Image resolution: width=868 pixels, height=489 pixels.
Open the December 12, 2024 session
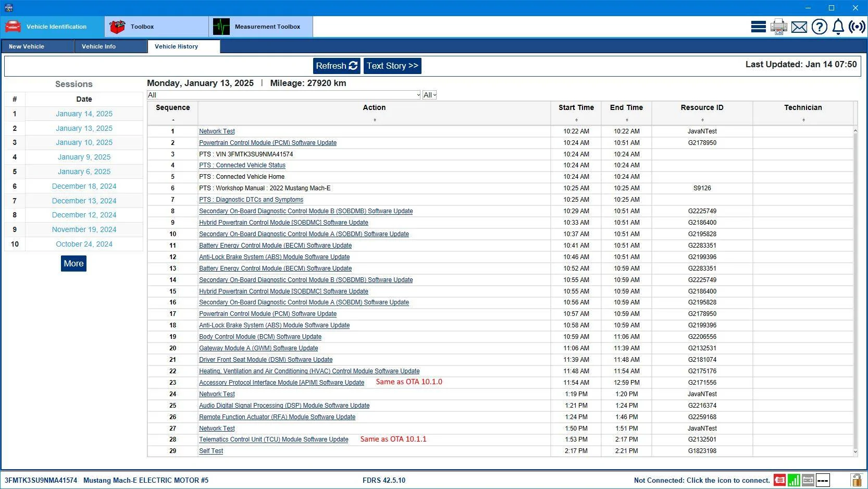pos(84,215)
